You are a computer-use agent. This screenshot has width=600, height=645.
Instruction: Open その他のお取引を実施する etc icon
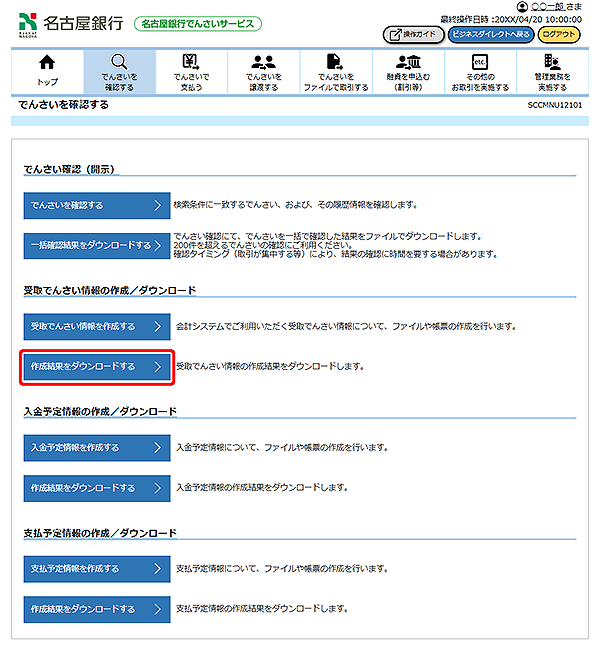pos(479,63)
